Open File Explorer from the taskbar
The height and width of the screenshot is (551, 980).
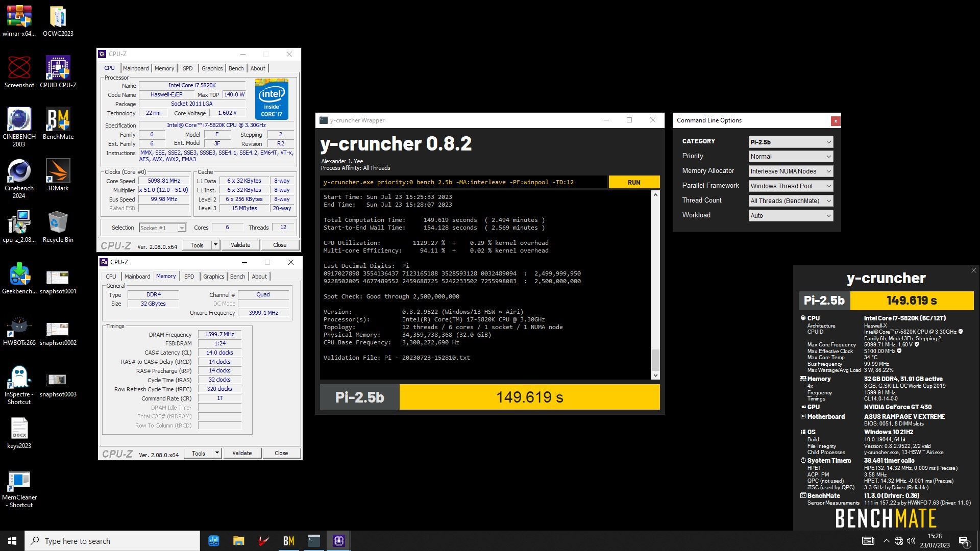pyautogui.click(x=238, y=541)
